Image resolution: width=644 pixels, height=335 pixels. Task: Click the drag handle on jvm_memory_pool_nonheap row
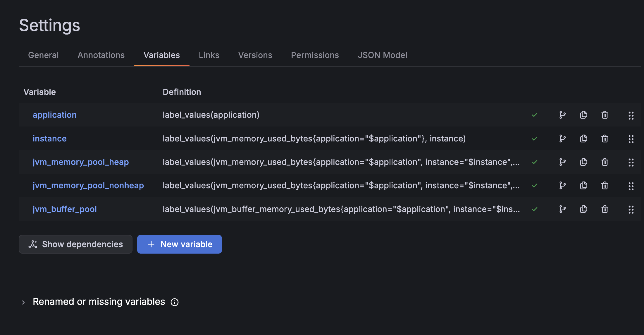[631, 186]
